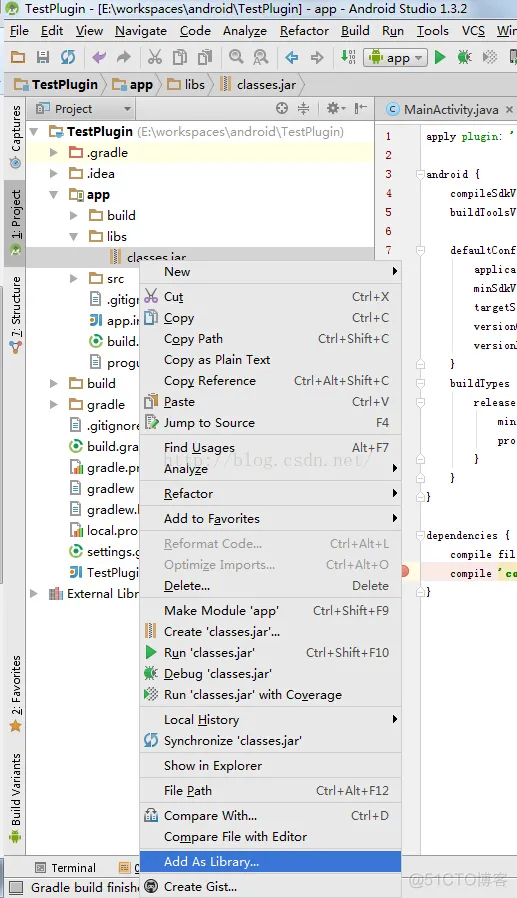Expand External Libraries node

[x=34, y=593]
